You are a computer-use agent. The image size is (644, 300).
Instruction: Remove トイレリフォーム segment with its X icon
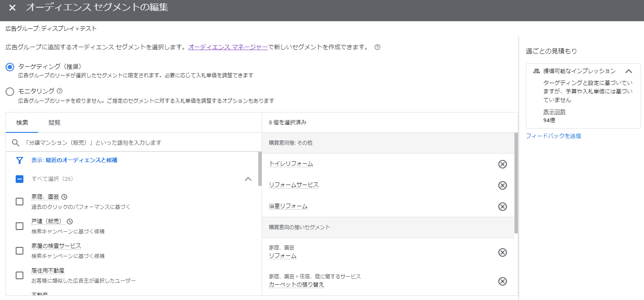(502, 164)
